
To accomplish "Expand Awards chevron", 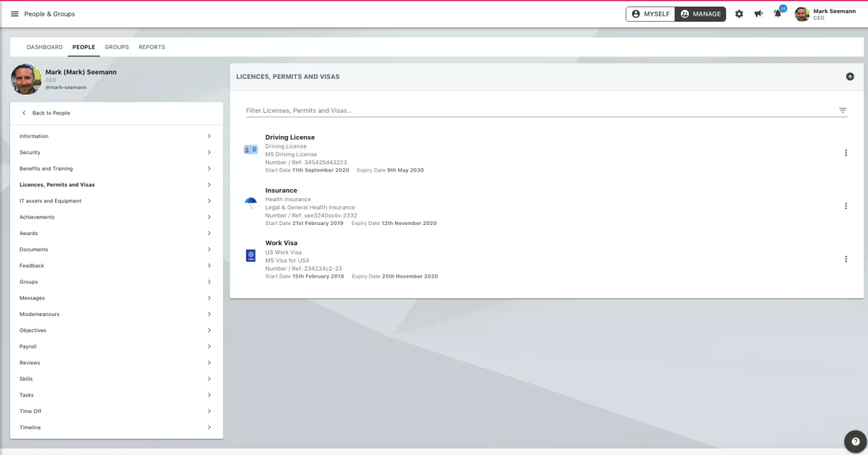I will coord(209,233).
